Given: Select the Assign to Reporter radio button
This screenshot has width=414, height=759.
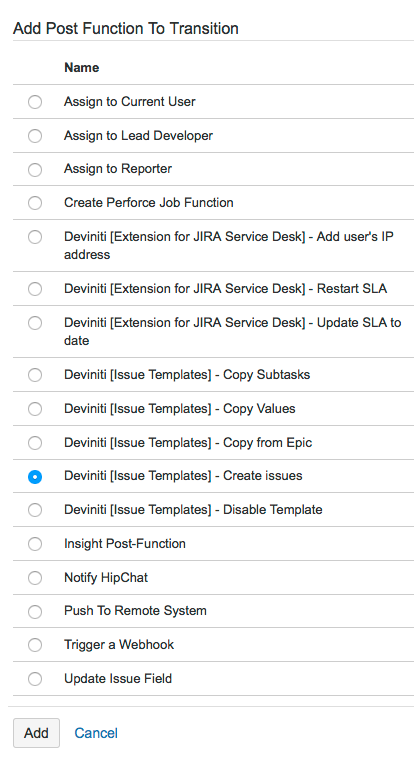Looking at the screenshot, I should click(x=35, y=170).
